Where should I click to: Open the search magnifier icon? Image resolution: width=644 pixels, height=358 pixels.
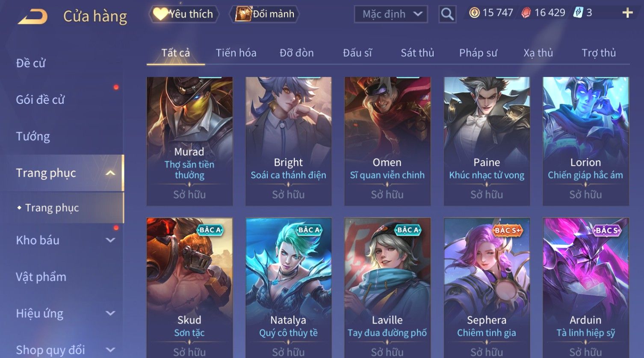447,14
